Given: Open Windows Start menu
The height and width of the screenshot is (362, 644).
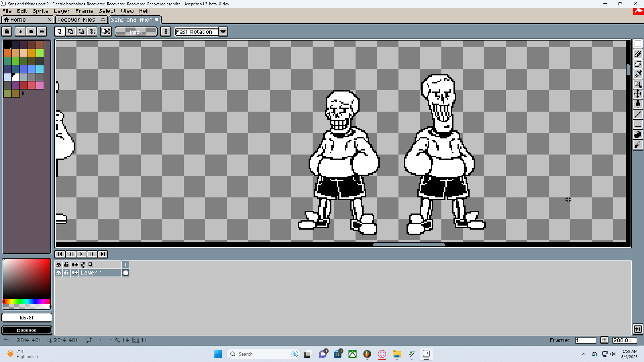Looking at the screenshot, I should pos(218,354).
